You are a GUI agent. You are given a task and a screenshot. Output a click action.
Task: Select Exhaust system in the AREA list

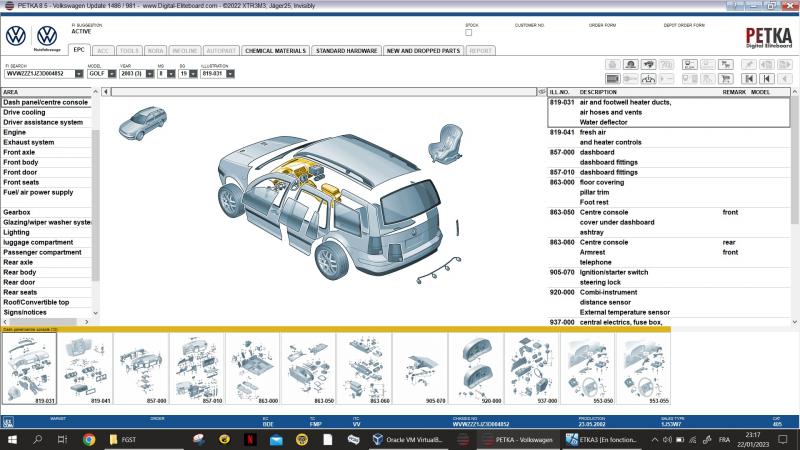46,142
